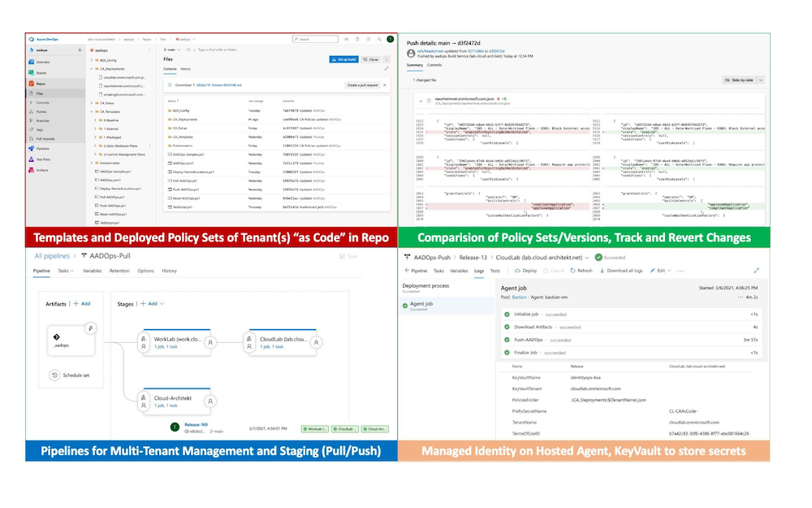Expand the release logs view to fullscreen
Viewport: 812px width, 508px height.
(756, 271)
